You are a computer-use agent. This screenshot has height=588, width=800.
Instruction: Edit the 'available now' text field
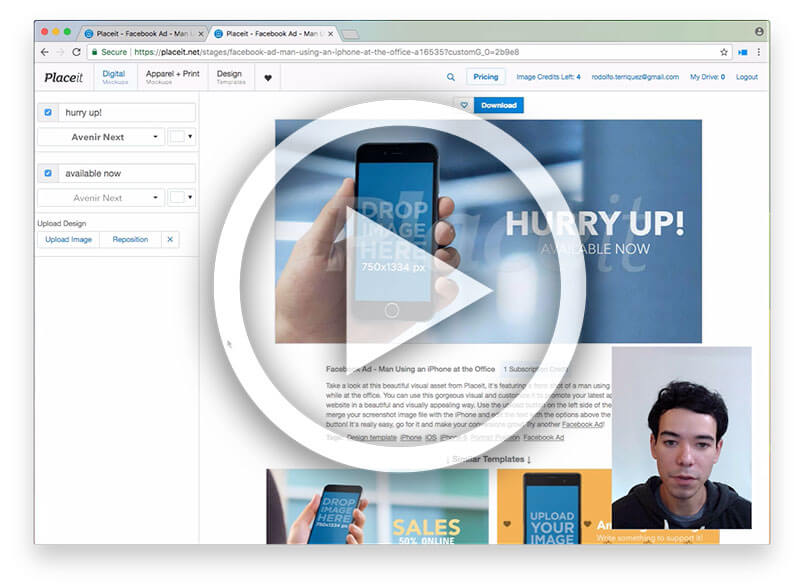(127, 173)
